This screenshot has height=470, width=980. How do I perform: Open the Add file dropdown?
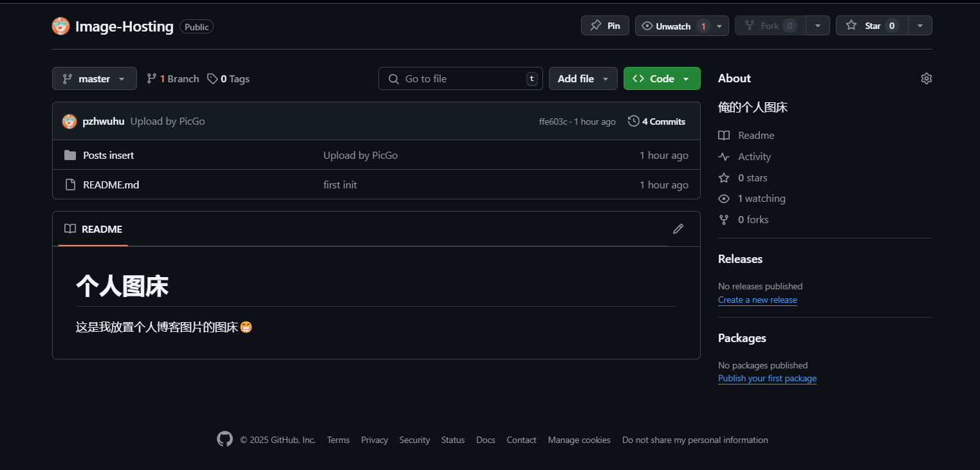583,78
